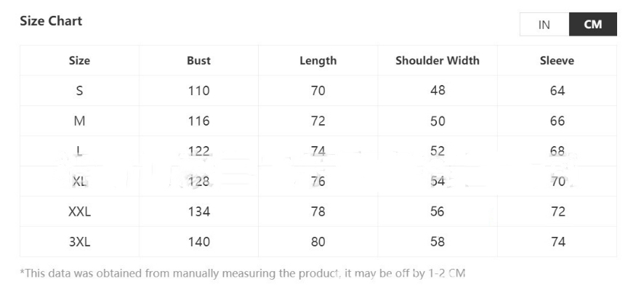
Task: Click length value 78 for XXL
Action: click(318, 211)
